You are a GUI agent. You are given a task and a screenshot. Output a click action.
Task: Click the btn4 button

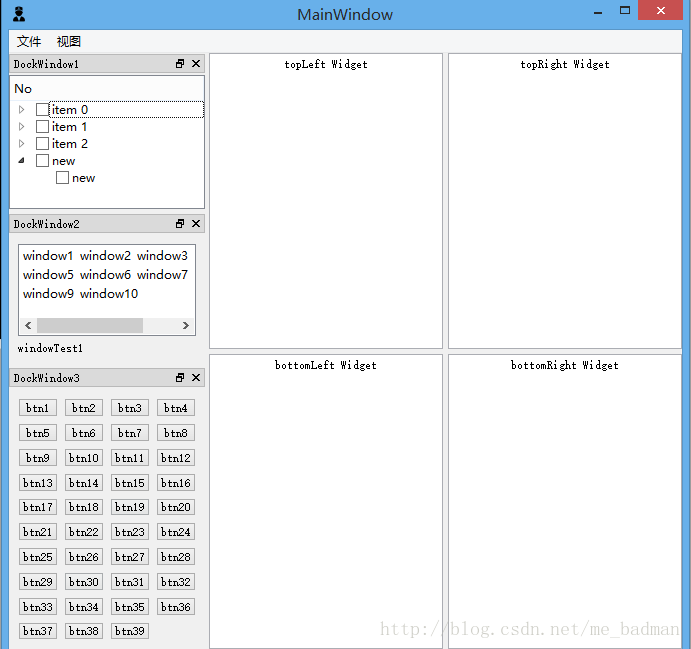[x=175, y=408]
